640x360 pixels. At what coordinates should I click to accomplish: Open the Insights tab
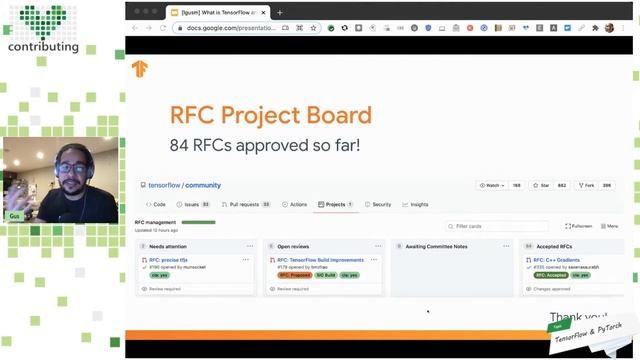(415, 204)
